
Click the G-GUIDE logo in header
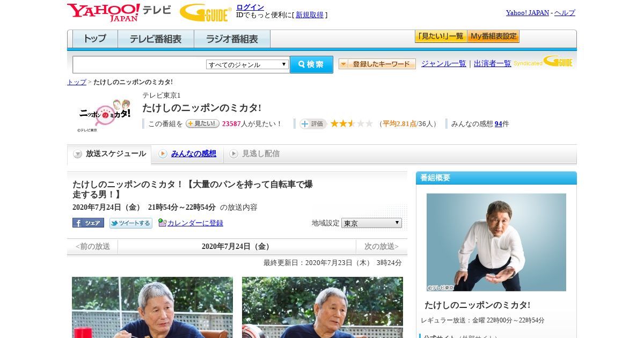(206, 13)
